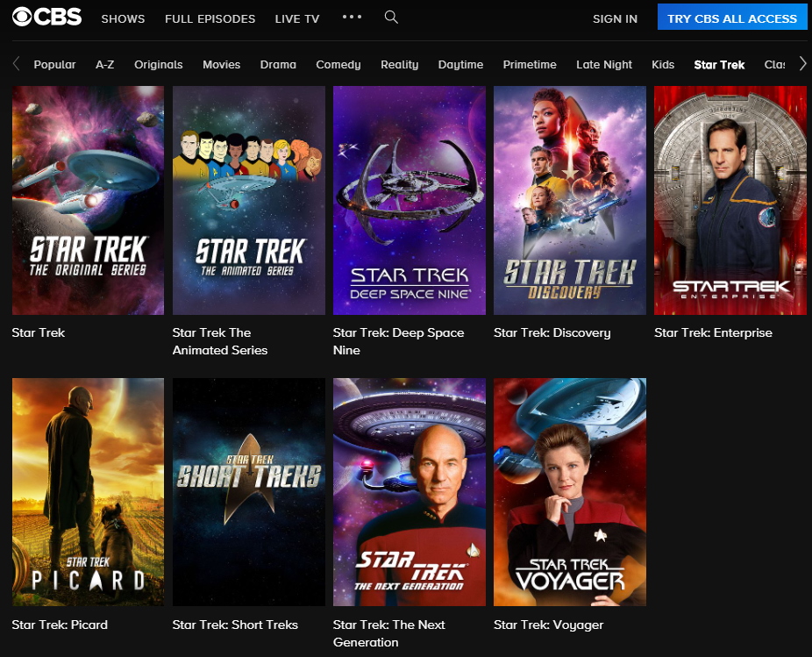Open Live TV
812x657 pixels.
(x=296, y=18)
